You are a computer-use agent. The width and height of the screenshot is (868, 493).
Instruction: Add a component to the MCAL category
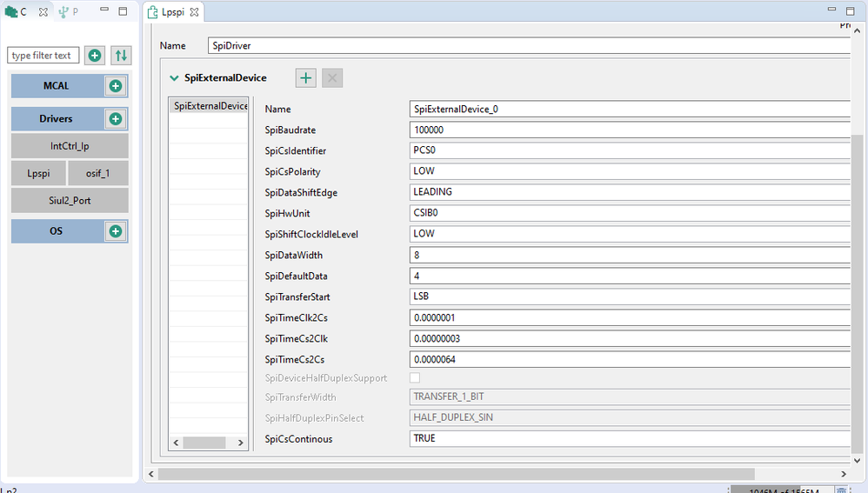tap(116, 86)
